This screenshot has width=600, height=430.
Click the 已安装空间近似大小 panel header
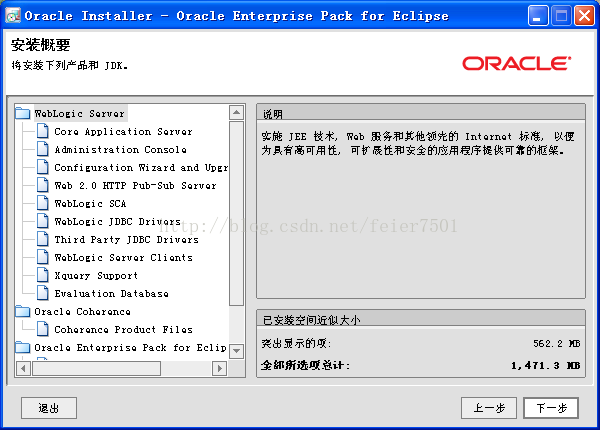[x=421, y=319]
